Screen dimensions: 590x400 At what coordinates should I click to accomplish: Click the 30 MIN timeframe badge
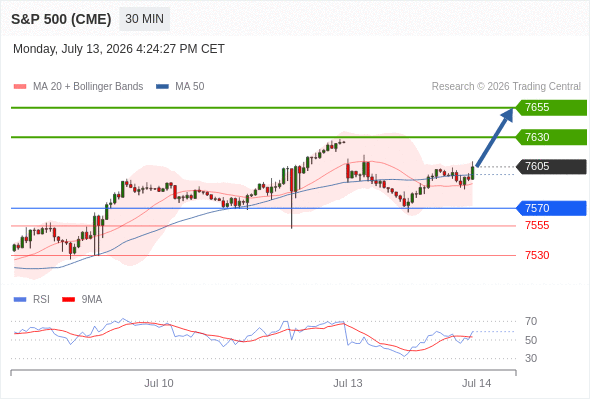click(x=144, y=19)
